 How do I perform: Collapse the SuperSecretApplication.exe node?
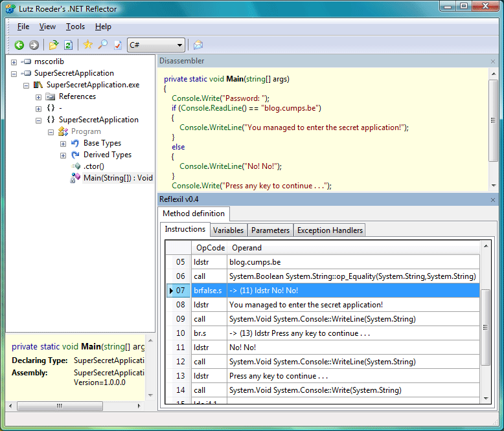point(26,85)
